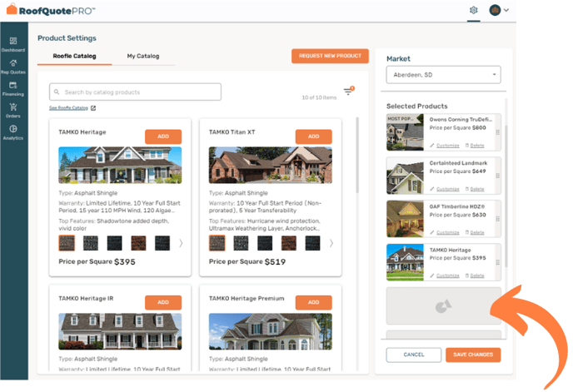The height and width of the screenshot is (392, 573).
Task: Open the Dashboard sidebar icon
Action: pos(13,41)
